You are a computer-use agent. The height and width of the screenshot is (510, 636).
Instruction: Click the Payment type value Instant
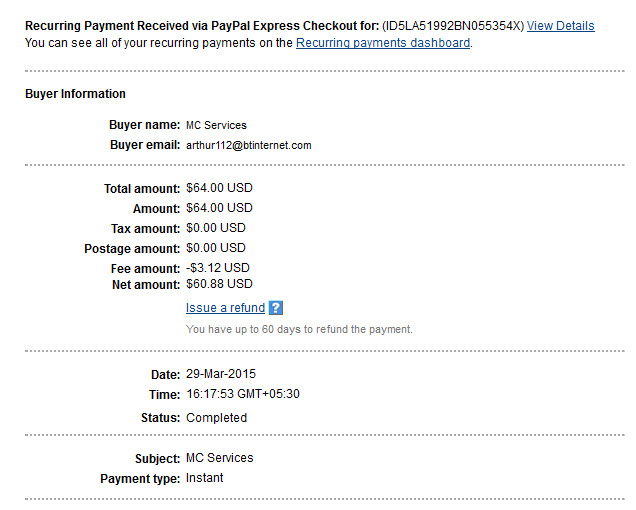pos(204,478)
